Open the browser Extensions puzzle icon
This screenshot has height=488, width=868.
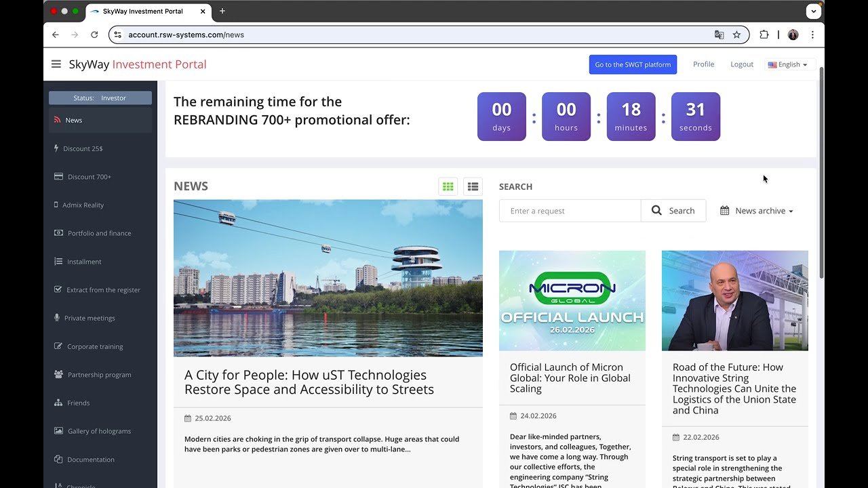point(764,35)
